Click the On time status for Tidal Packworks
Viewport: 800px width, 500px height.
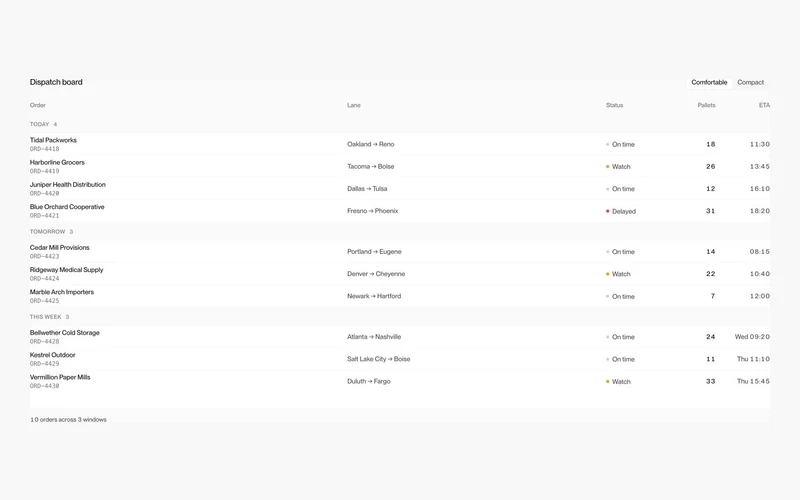(620, 144)
